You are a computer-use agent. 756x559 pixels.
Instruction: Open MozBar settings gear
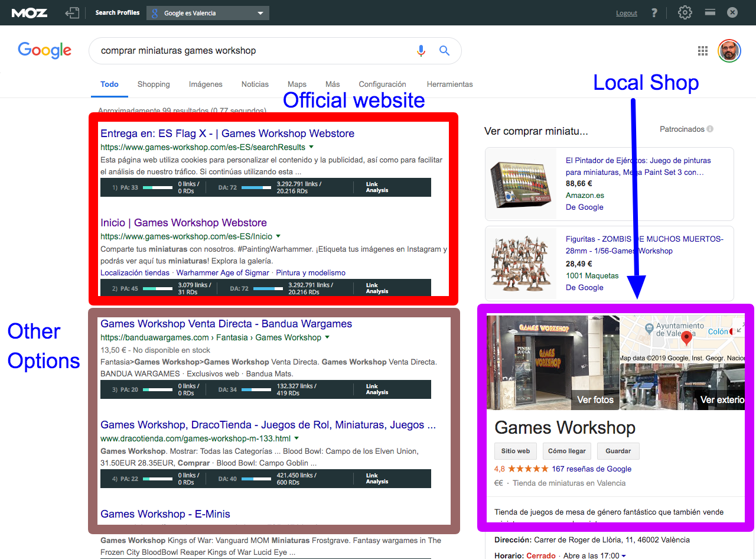click(685, 12)
